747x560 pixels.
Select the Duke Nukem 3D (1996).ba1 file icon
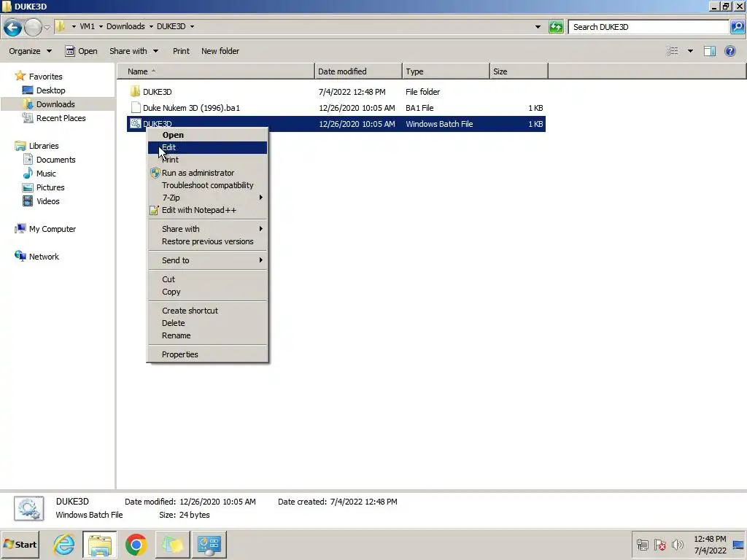click(136, 108)
